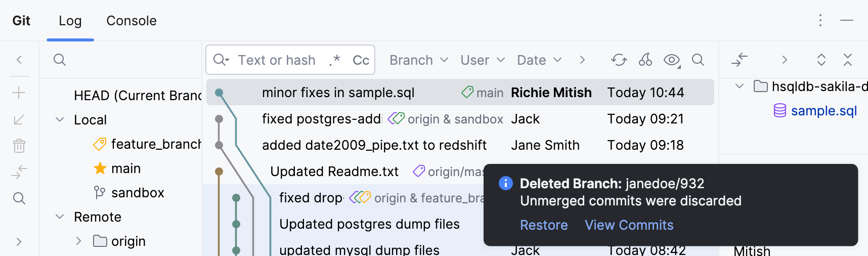Open the User filter dropdown
Viewport: 868px width, 256px height.
point(482,60)
